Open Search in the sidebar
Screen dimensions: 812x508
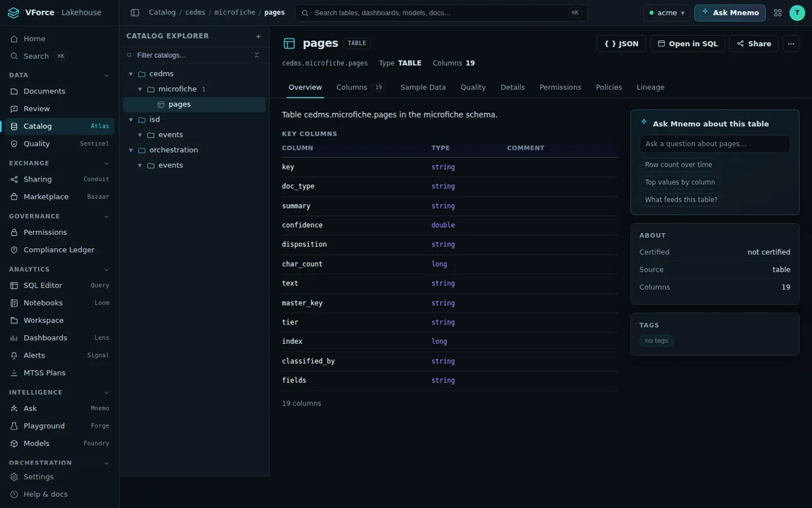tap(60, 56)
